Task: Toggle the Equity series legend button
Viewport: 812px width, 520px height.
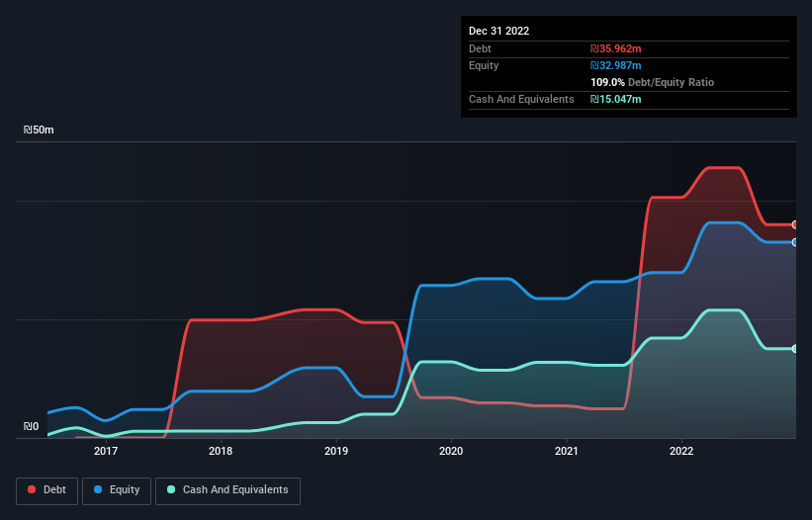Action: pos(117,490)
